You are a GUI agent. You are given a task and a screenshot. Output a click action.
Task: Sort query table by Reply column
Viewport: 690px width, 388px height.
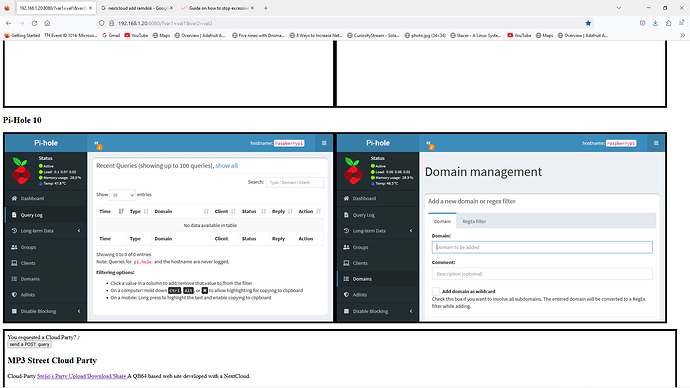[x=282, y=212]
